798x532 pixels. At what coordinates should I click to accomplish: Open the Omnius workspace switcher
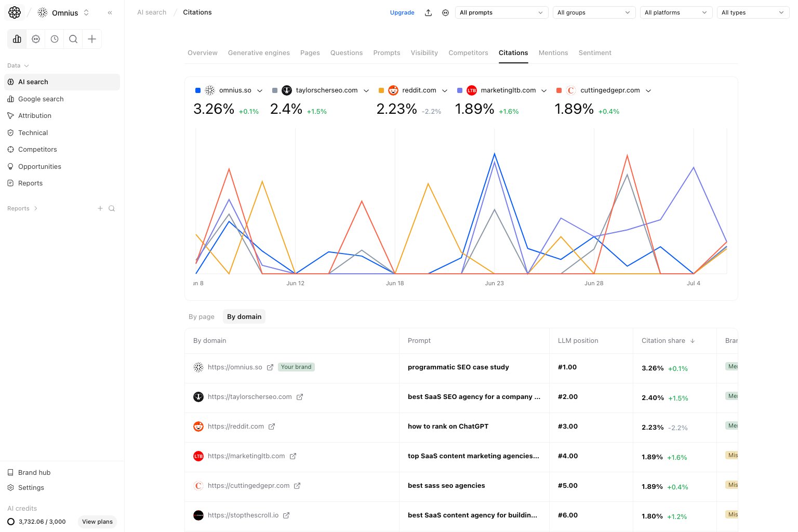(64, 12)
